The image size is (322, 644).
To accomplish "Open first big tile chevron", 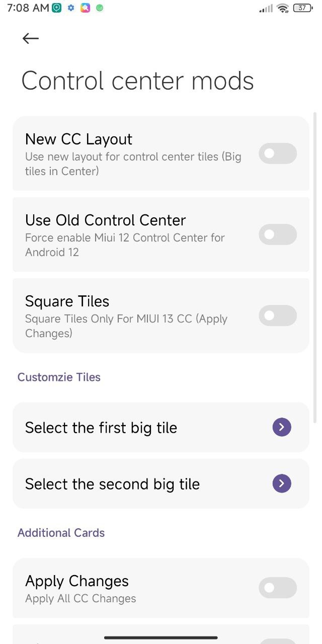I will click(282, 427).
